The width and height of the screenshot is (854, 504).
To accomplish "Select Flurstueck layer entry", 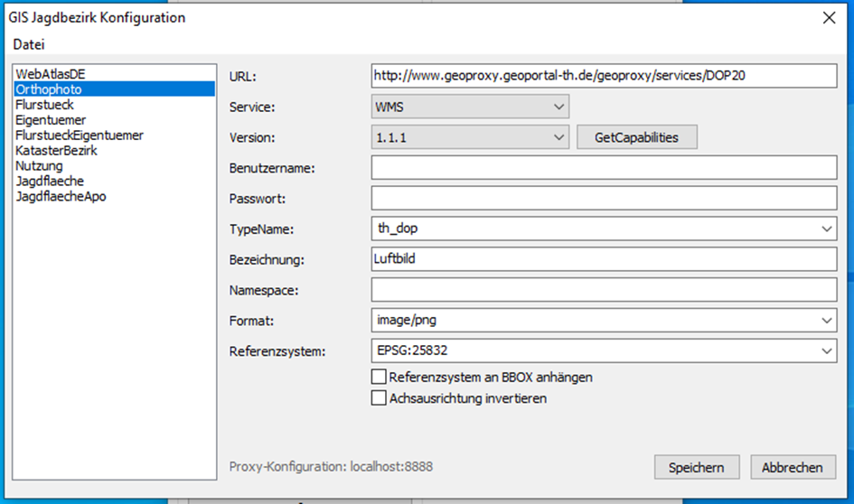I will 43,104.
